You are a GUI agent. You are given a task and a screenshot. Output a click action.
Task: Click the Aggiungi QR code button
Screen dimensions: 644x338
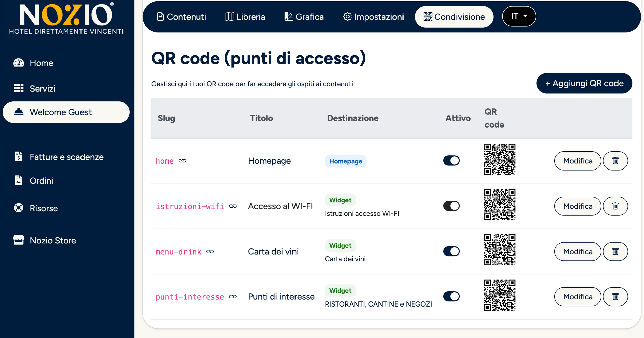pos(584,83)
